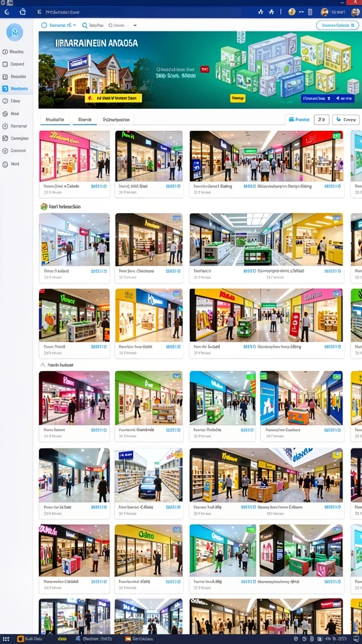Select the circle radio option above banner
Screen dimensions: 362x644
[x=45, y=25]
